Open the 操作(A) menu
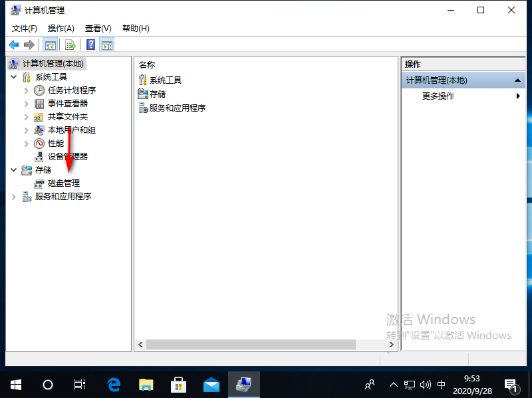532x398 pixels. [x=61, y=28]
